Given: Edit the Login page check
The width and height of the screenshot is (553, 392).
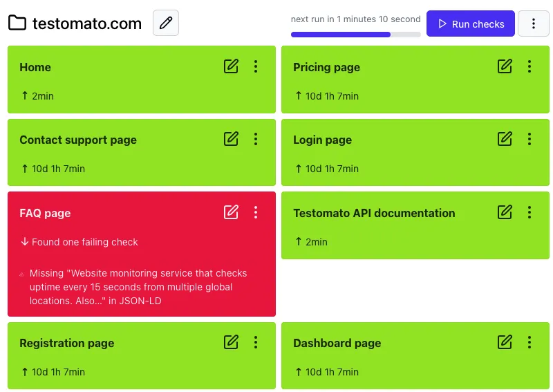Looking at the screenshot, I should point(505,139).
